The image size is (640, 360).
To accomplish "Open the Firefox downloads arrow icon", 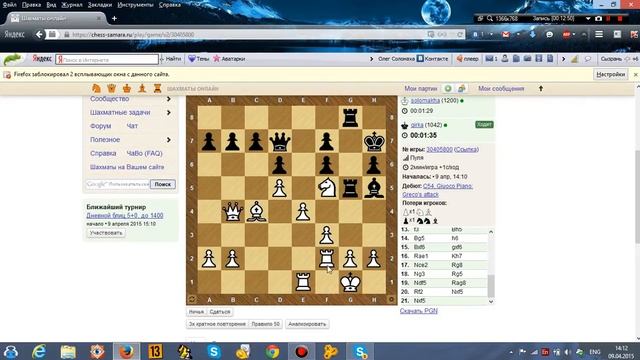I will pyautogui.click(x=532, y=35).
